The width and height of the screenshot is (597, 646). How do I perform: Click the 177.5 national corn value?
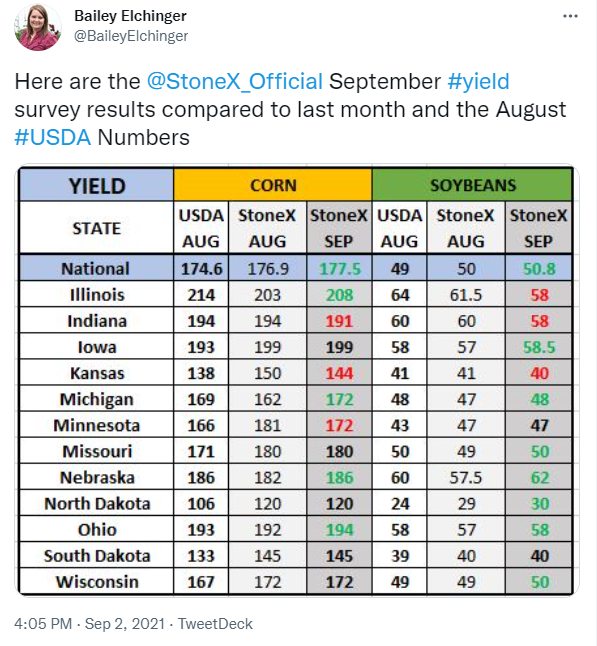click(x=339, y=269)
